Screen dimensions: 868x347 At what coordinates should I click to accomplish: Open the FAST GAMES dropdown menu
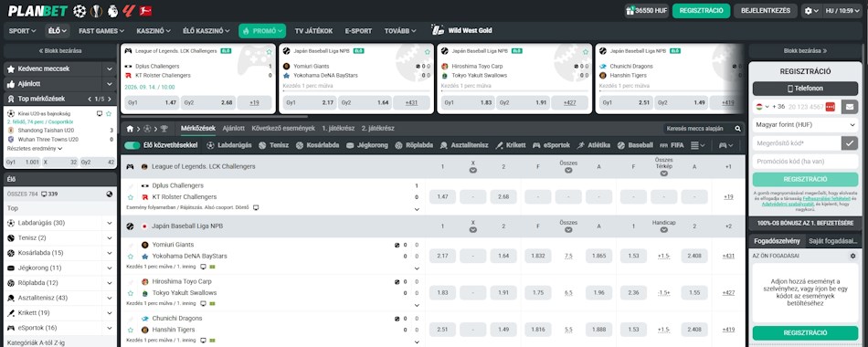(101, 31)
